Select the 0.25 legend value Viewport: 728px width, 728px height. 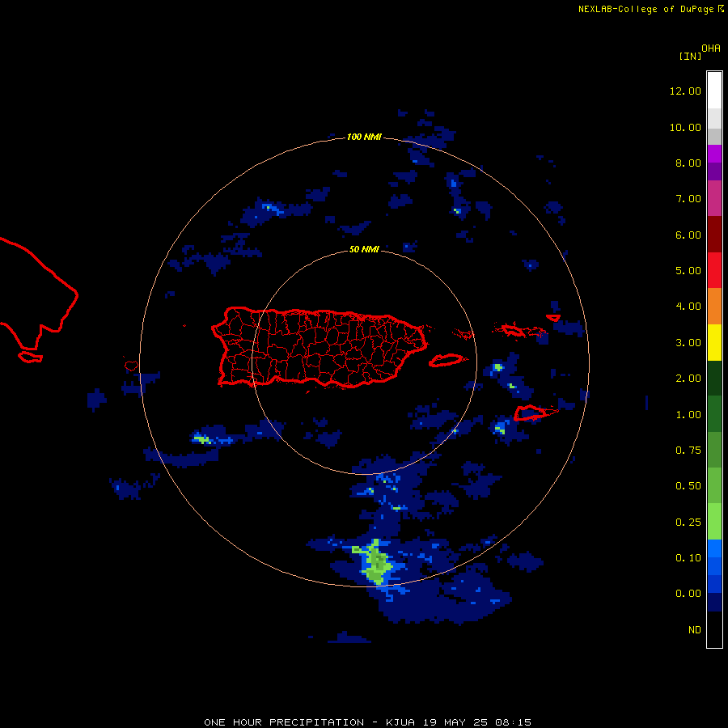[x=688, y=523]
